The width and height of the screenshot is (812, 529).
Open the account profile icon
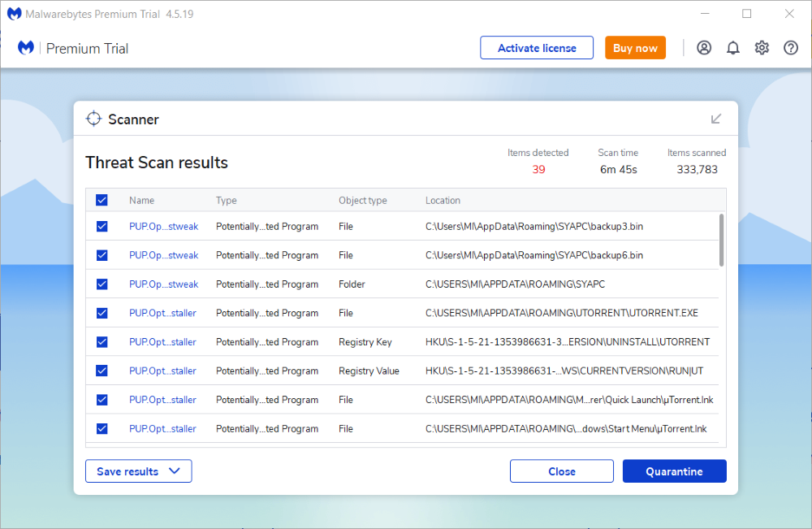tap(704, 48)
